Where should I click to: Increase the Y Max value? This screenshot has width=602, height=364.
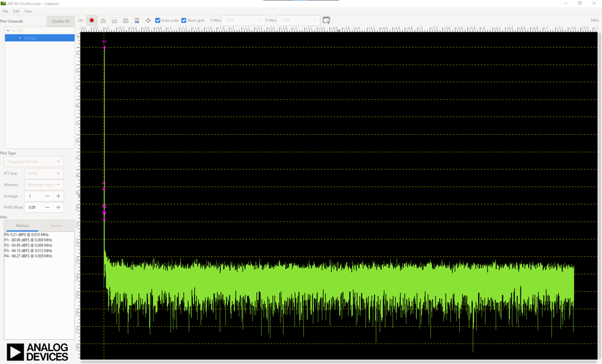coord(260,21)
